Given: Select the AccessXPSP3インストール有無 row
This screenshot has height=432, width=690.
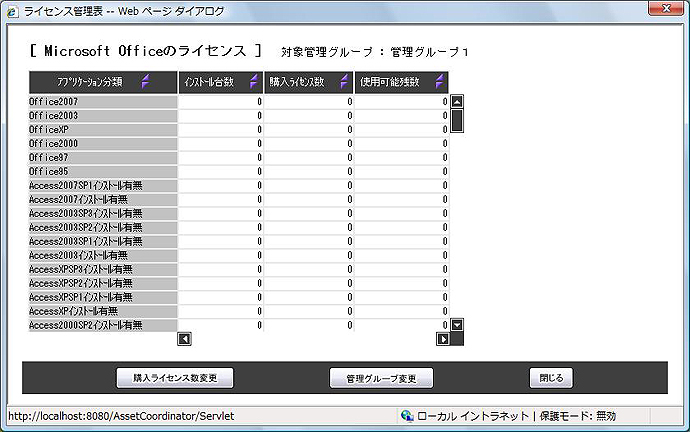Looking at the screenshot, I should [239, 269].
